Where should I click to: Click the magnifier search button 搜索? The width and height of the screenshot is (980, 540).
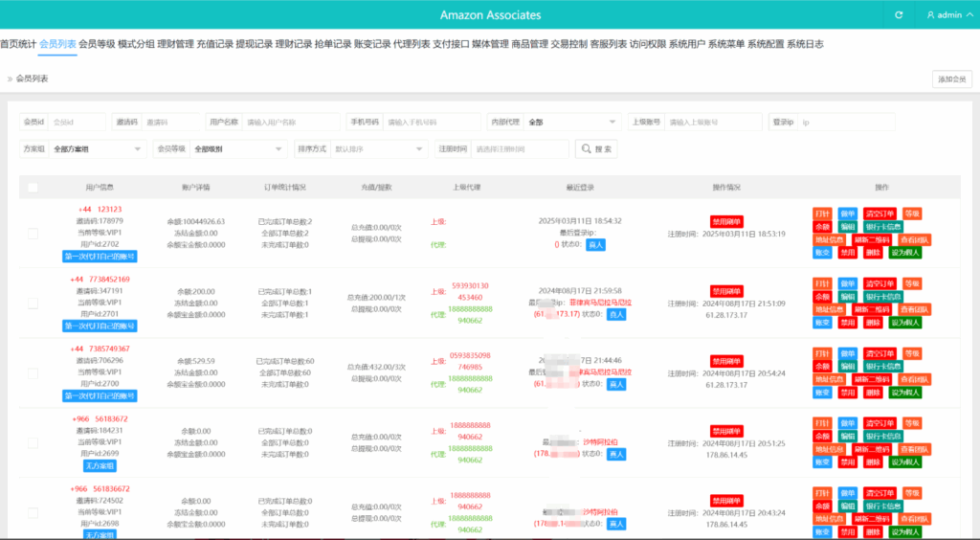tap(596, 148)
